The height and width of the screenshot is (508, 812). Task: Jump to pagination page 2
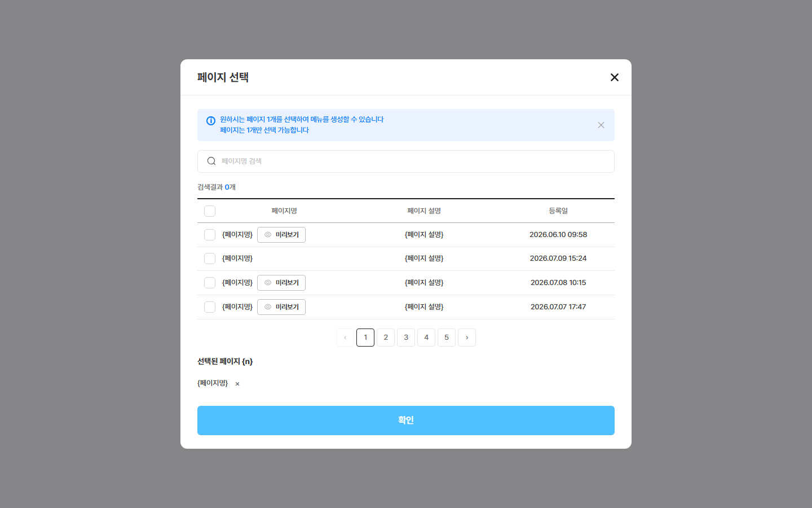pyautogui.click(x=386, y=338)
